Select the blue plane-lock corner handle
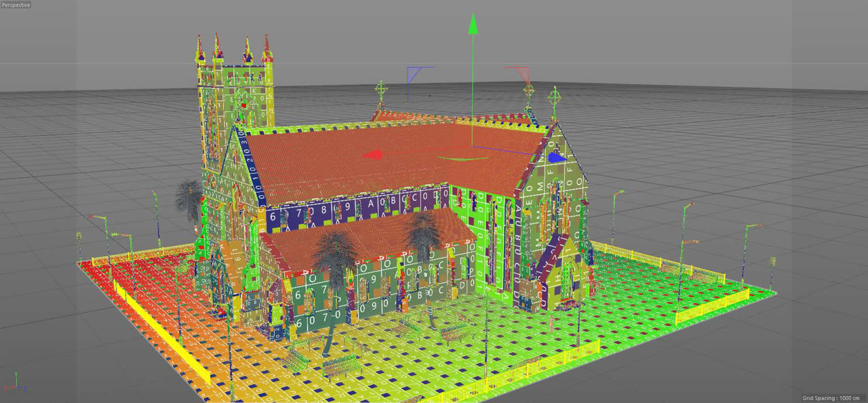 click(420, 75)
